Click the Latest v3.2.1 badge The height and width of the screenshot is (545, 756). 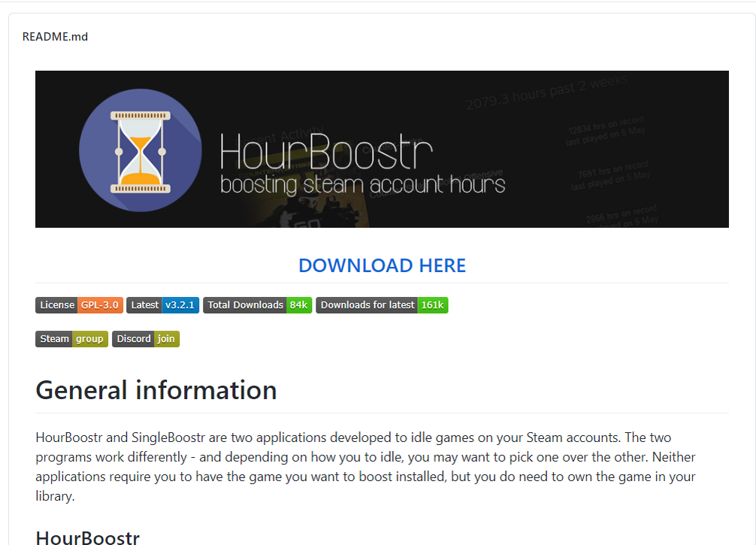[162, 304]
